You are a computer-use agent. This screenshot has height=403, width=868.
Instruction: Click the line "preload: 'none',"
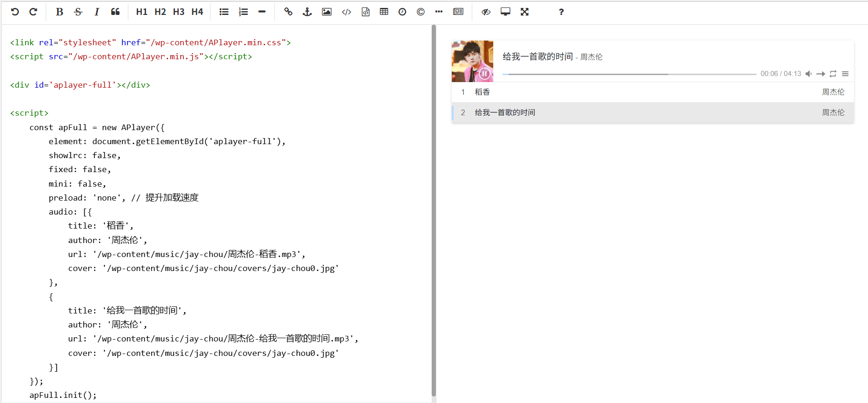[87, 198]
